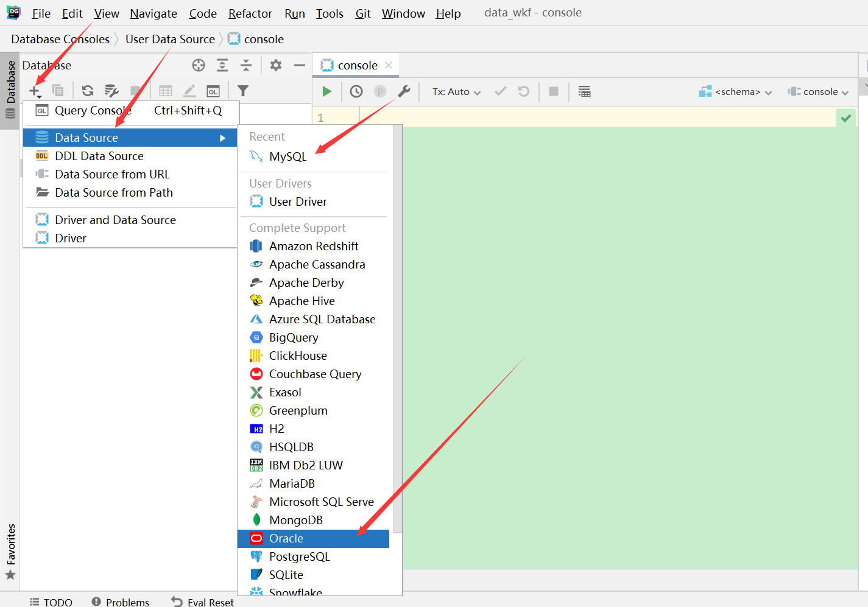This screenshot has width=868, height=607.
Task: Open the Tools menu
Action: click(x=330, y=13)
